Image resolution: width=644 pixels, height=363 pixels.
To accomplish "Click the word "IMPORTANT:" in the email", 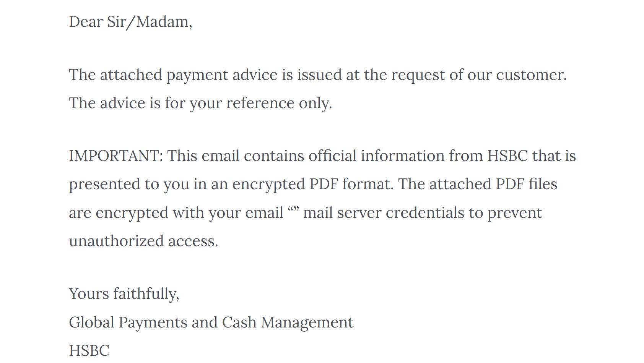I will pyautogui.click(x=116, y=156).
